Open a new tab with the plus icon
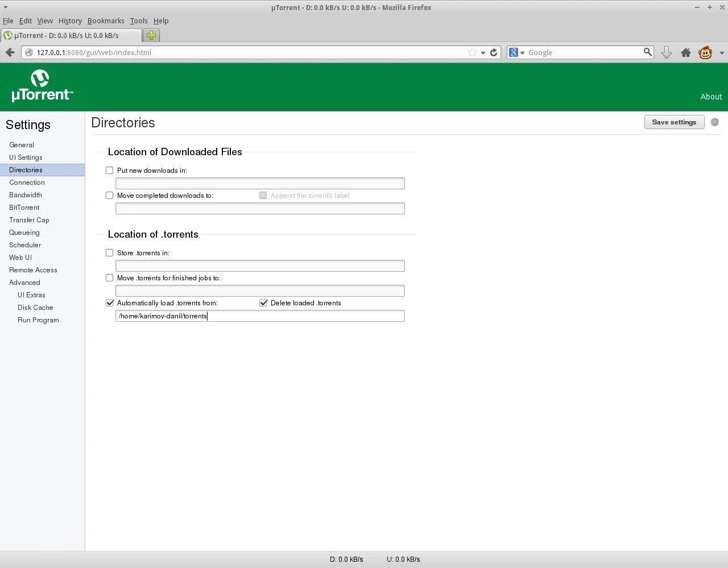 [151, 35]
